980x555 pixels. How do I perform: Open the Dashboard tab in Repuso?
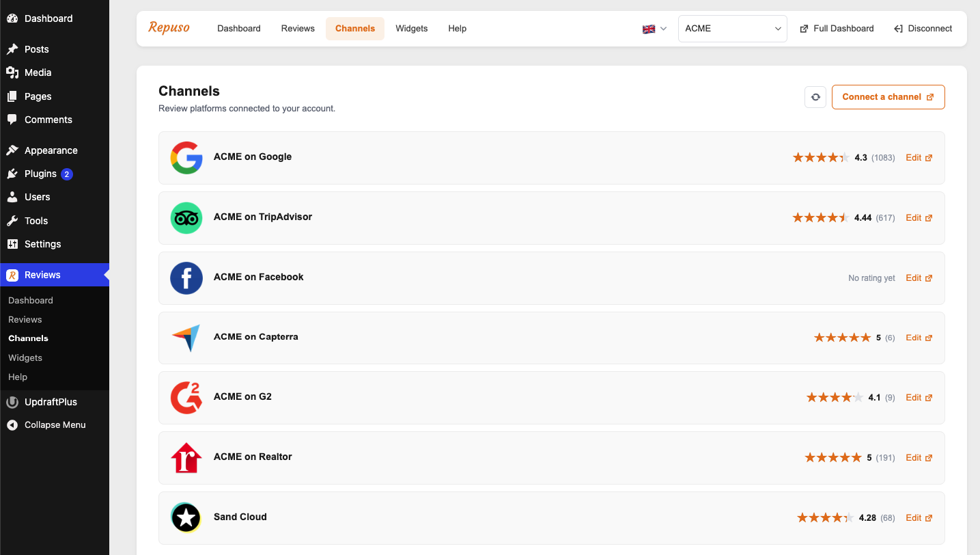pyautogui.click(x=239, y=29)
